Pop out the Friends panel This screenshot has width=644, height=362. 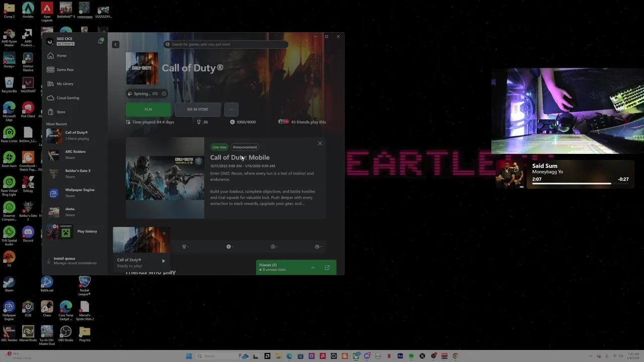click(x=327, y=267)
